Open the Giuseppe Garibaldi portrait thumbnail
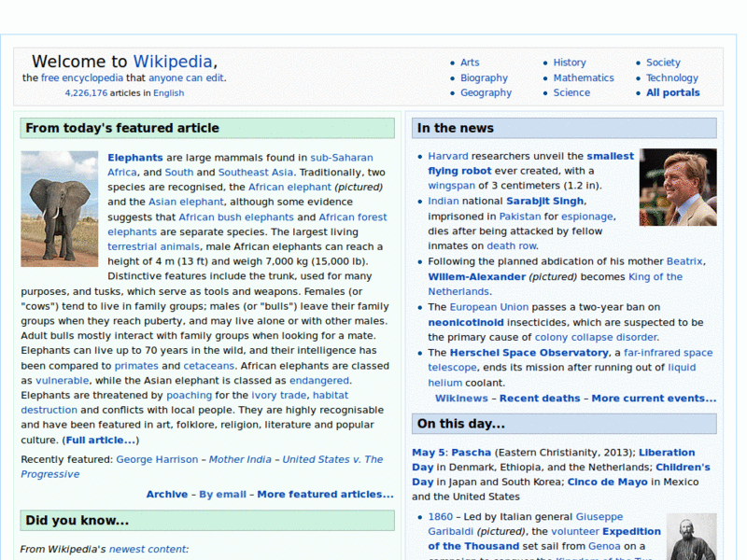The width and height of the screenshot is (747, 560). point(691,536)
